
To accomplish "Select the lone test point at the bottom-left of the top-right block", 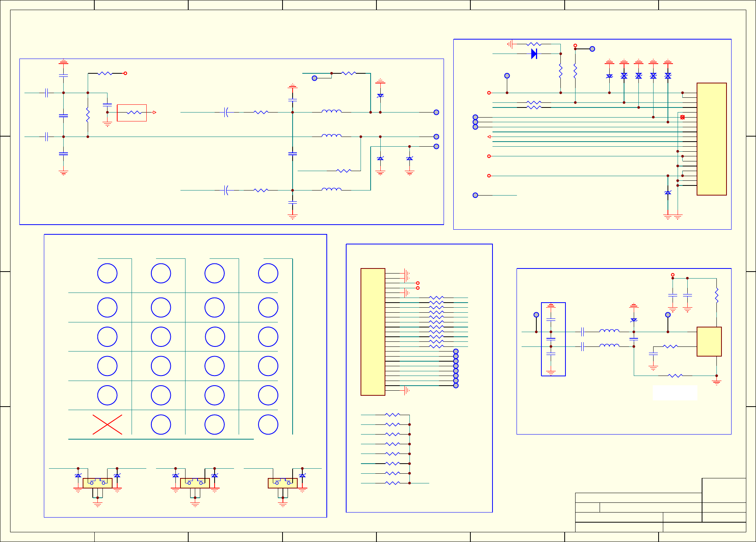I will point(475,195).
